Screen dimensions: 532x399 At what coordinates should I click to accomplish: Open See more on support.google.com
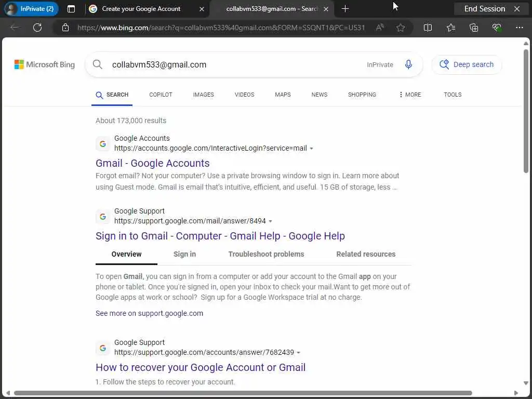149,313
